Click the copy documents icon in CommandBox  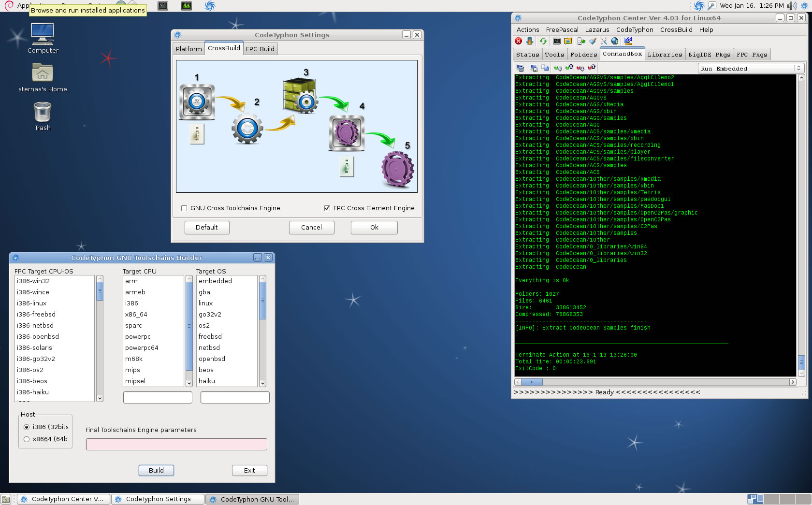545,68
